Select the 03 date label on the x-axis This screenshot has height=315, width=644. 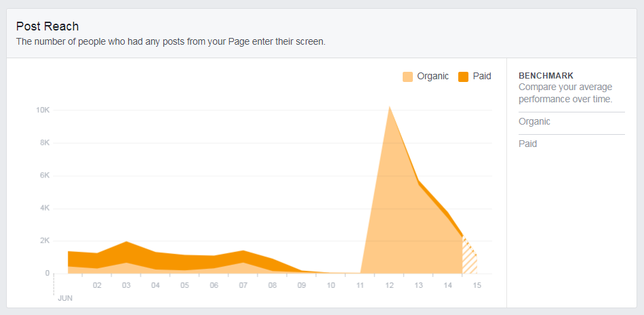(x=126, y=286)
